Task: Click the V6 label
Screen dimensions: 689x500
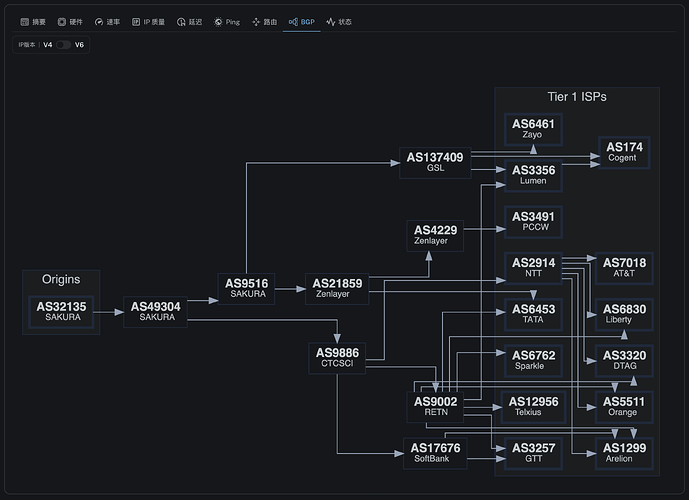Action: point(79,45)
